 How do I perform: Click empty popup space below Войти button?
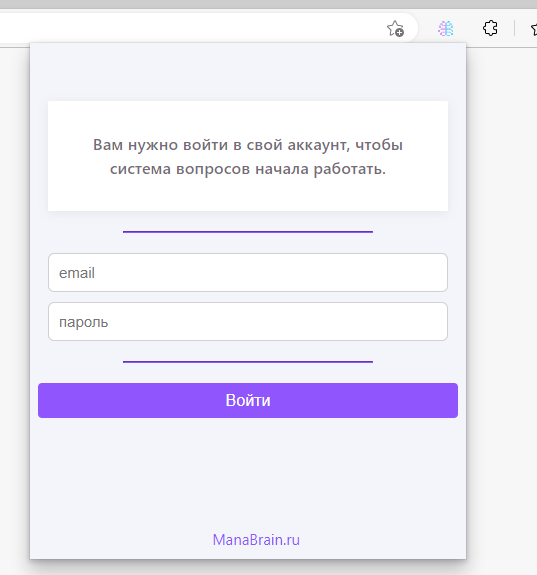[x=248, y=473]
